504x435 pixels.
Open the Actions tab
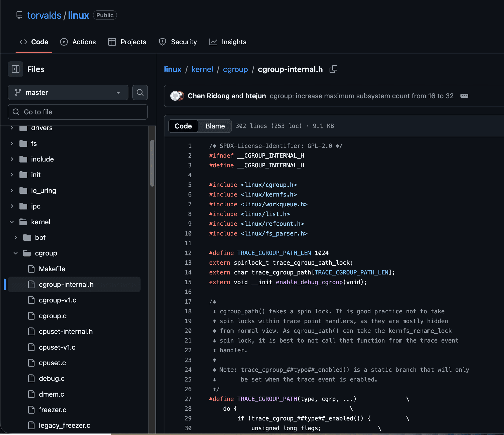[78, 42]
